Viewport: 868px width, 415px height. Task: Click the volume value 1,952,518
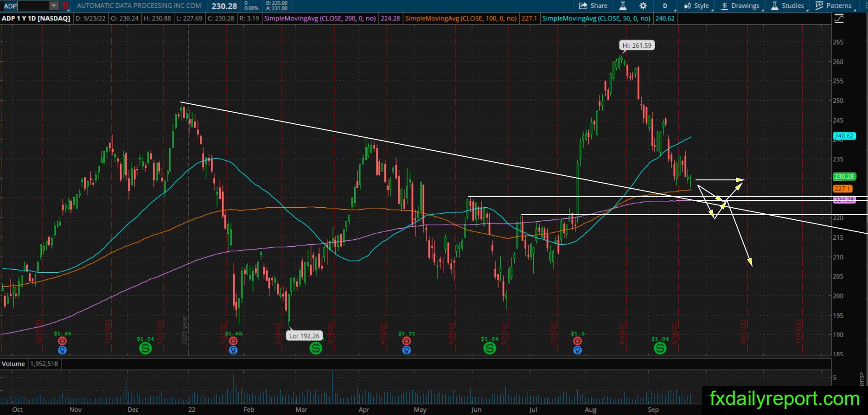[45, 364]
